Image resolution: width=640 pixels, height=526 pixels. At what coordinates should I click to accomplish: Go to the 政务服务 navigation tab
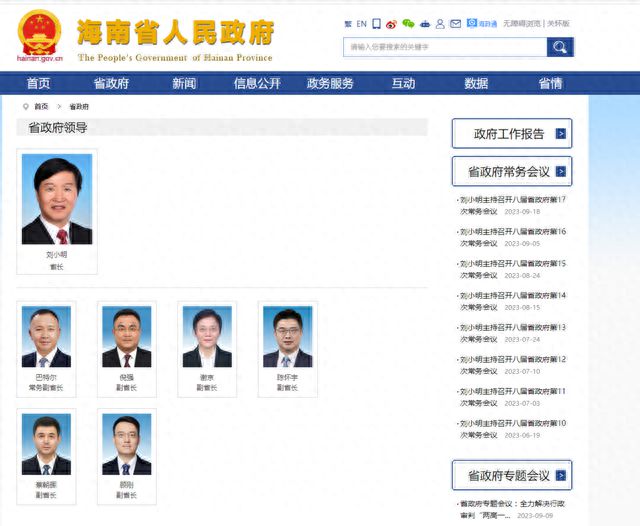tap(330, 84)
